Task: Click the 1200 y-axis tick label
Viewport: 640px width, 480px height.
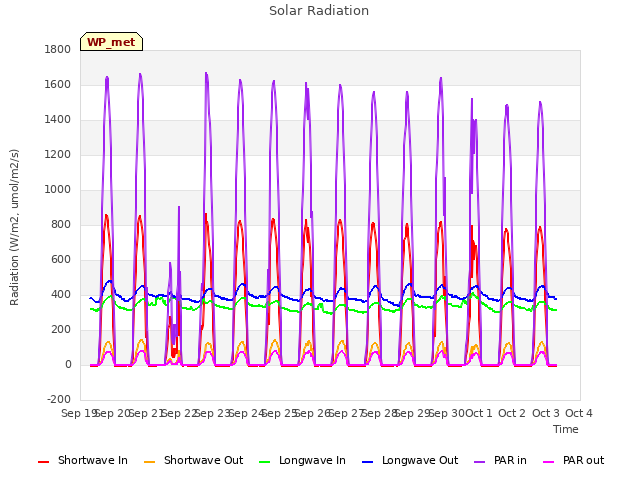Action: click(x=58, y=155)
